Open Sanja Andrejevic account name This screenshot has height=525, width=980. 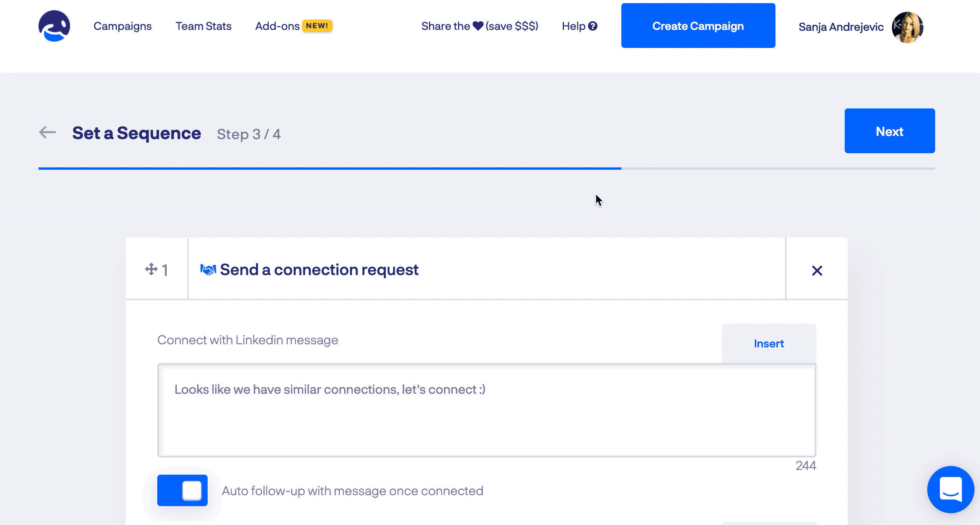coord(841,27)
